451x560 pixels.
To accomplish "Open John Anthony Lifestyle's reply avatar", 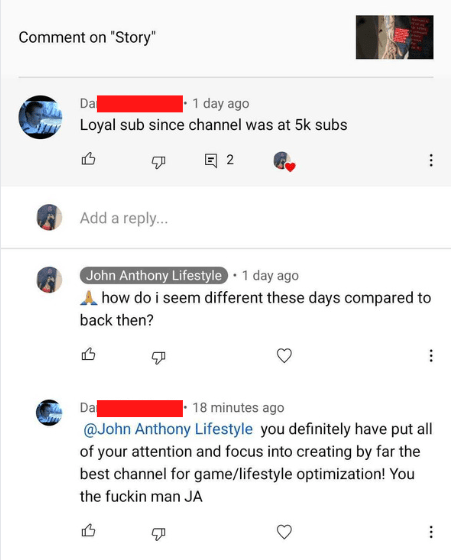I will (49, 280).
